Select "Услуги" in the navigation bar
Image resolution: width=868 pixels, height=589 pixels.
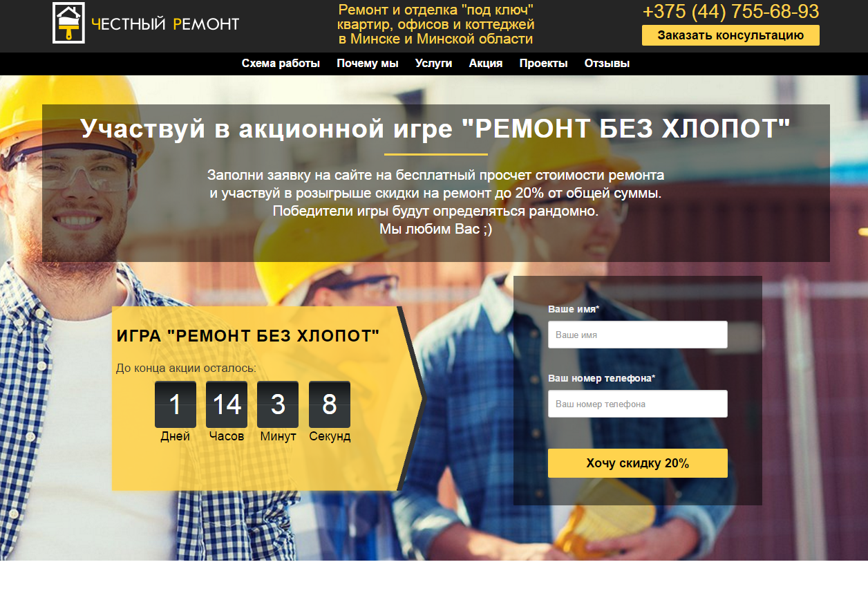point(433,64)
